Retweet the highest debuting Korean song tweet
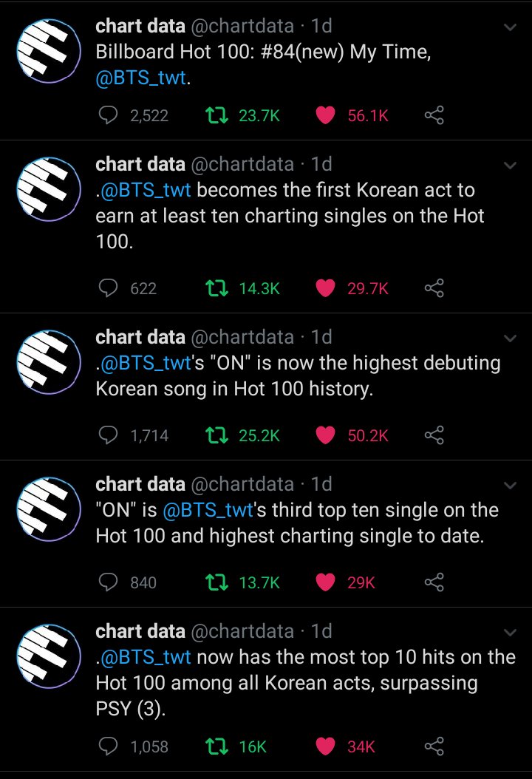This screenshot has height=779, width=532. (215, 435)
